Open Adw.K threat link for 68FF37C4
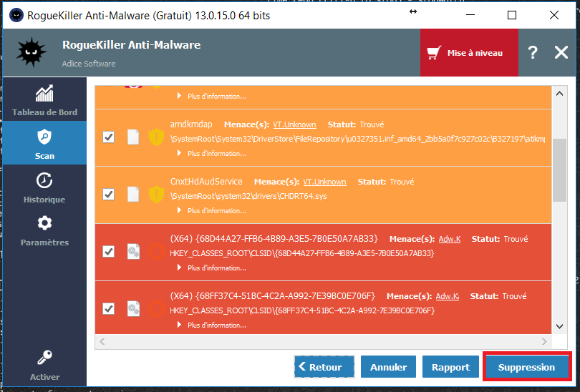Screen dimensions: 580x392 448,296
